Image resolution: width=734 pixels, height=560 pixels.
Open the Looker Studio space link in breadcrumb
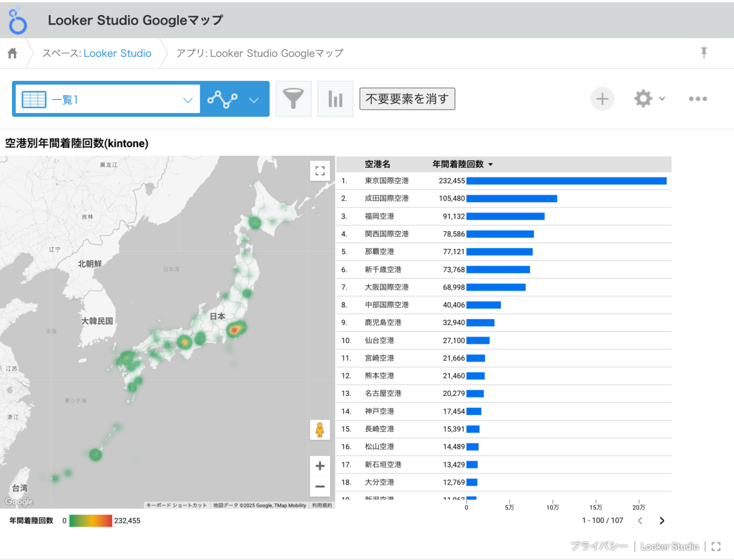pyautogui.click(x=117, y=53)
